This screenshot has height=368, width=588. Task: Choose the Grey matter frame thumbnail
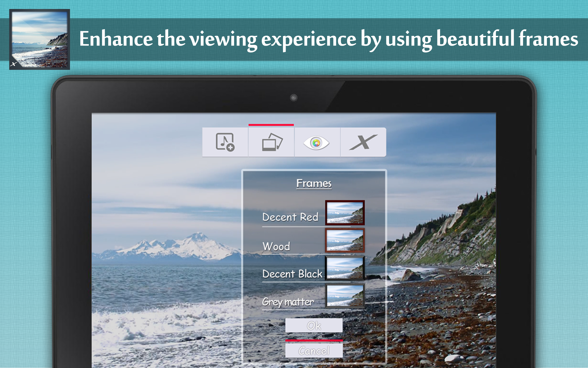pyautogui.click(x=345, y=296)
